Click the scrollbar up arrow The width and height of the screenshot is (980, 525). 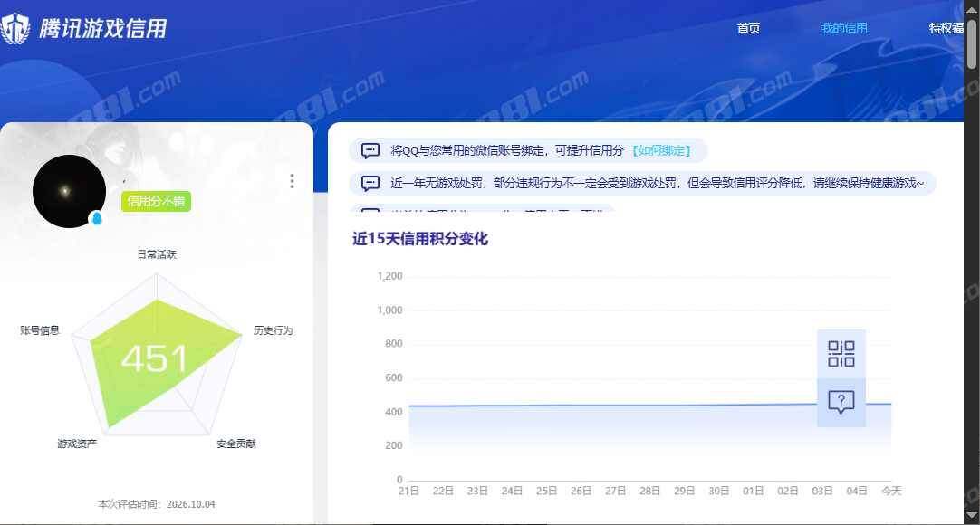(971, 8)
